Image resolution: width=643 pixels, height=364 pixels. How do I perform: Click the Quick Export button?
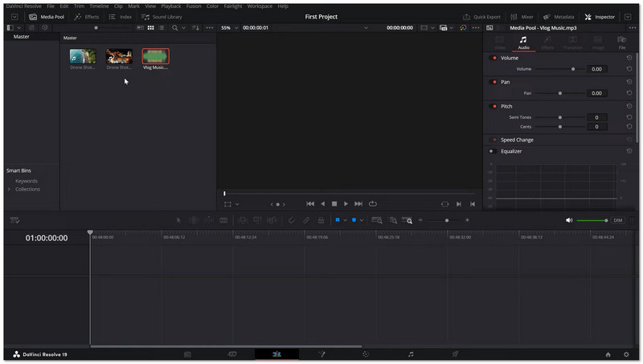pyautogui.click(x=481, y=17)
